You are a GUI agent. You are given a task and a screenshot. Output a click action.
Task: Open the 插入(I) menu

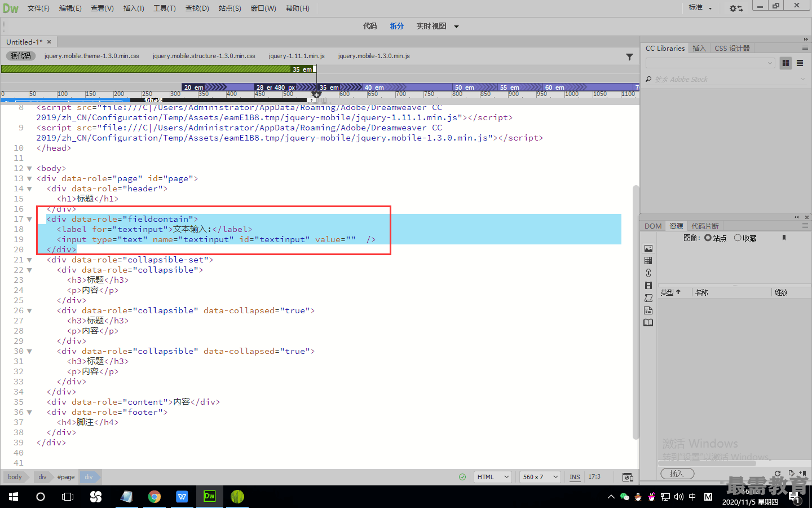[x=134, y=8]
